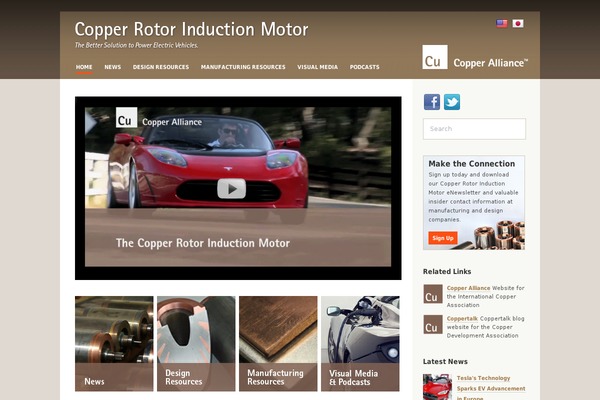The image size is (600, 400).
Task: Click the orange Sign Up button
Action: 443,238
